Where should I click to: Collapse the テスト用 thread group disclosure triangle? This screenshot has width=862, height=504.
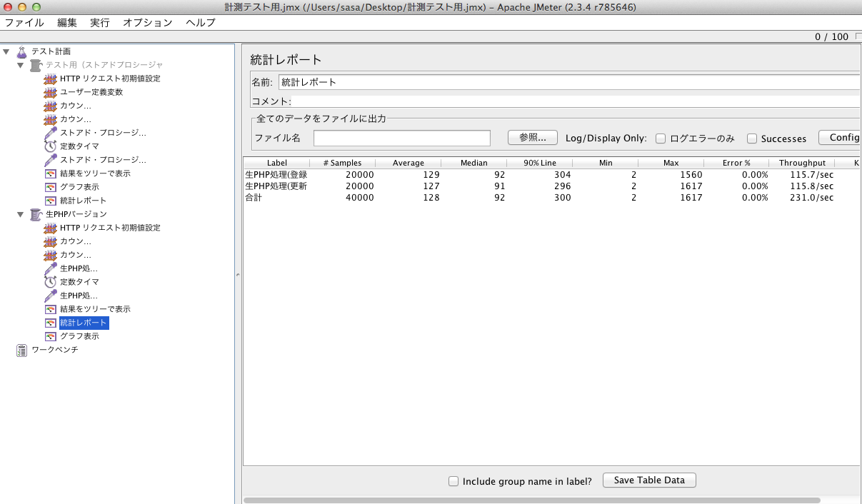point(20,65)
